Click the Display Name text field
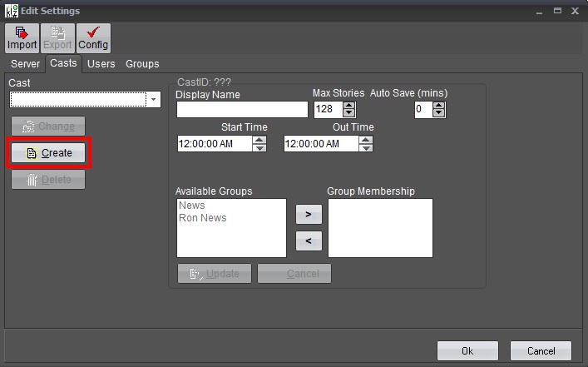 (242, 109)
